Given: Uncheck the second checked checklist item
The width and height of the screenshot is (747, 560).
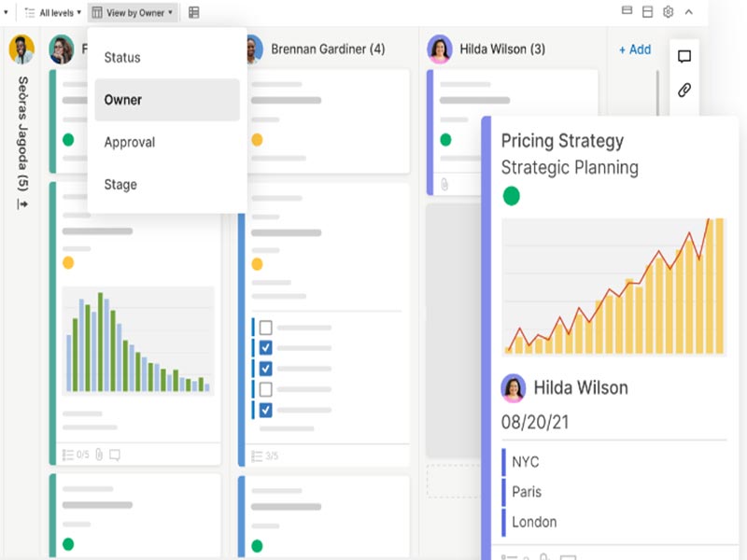Looking at the screenshot, I should click(x=265, y=367).
